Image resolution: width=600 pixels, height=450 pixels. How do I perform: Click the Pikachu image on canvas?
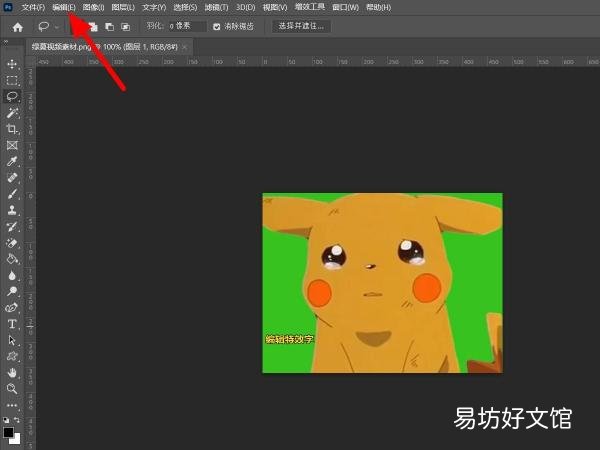click(383, 283)
